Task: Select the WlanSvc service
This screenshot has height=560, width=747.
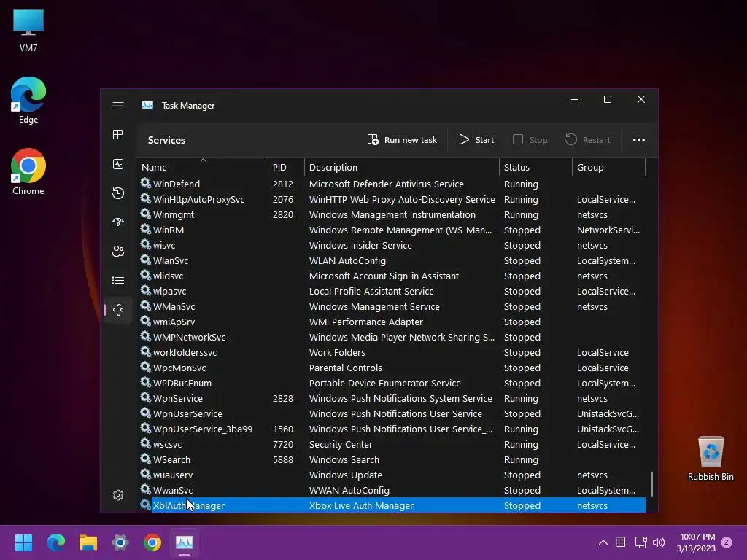Action: (x=392, y=260)
